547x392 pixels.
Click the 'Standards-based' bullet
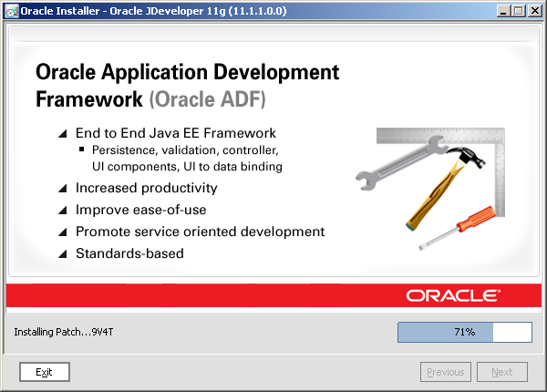click(129, 253)
